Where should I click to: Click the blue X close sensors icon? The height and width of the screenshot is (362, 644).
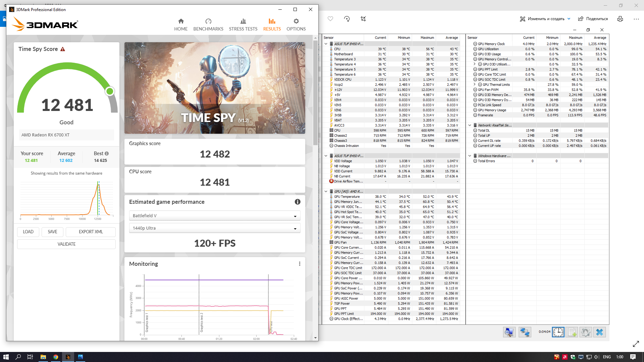(599, 332)
